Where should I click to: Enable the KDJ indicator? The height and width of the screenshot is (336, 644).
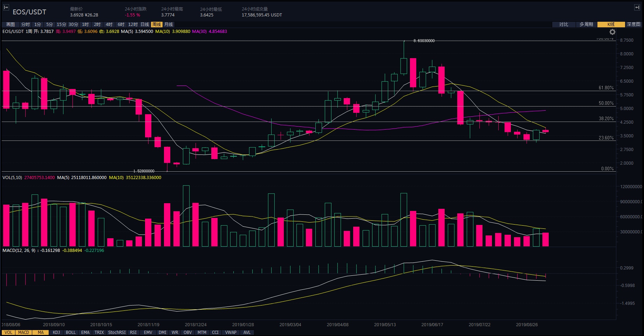pyautogui.click(x=56, y=332)
